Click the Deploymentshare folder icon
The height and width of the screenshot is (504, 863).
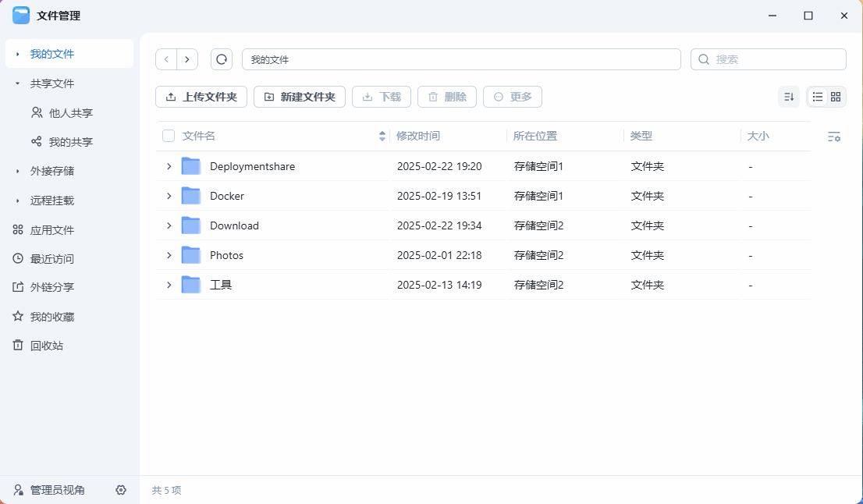191,166
